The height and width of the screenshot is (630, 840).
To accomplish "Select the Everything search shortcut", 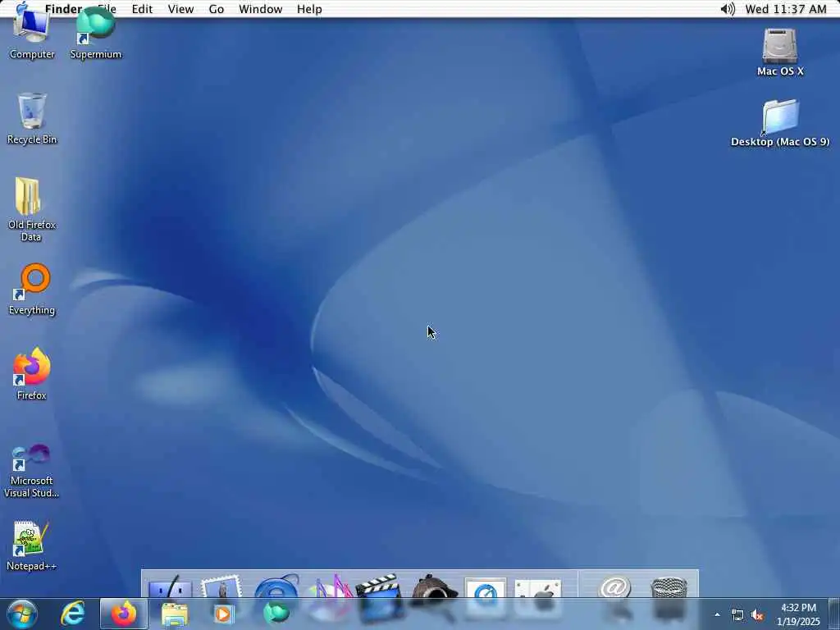I will pos(32,290).
